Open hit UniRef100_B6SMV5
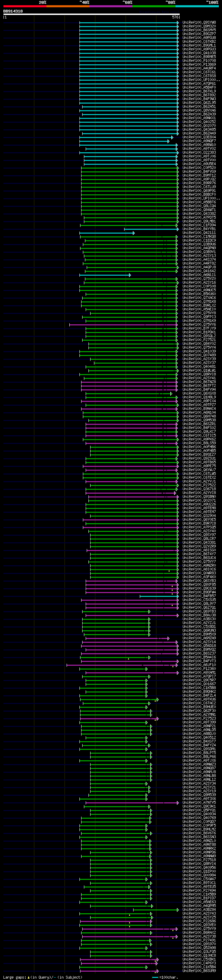The height and width of the screenshot is (980, 222). (x=199, y=30)
